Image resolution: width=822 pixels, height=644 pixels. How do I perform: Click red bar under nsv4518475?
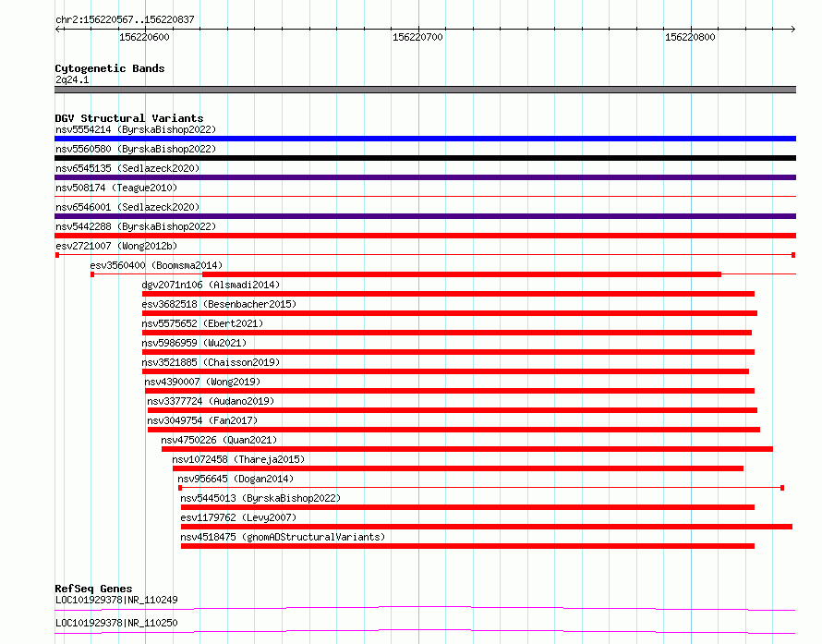pyautogui.click(x=467, y=546)
